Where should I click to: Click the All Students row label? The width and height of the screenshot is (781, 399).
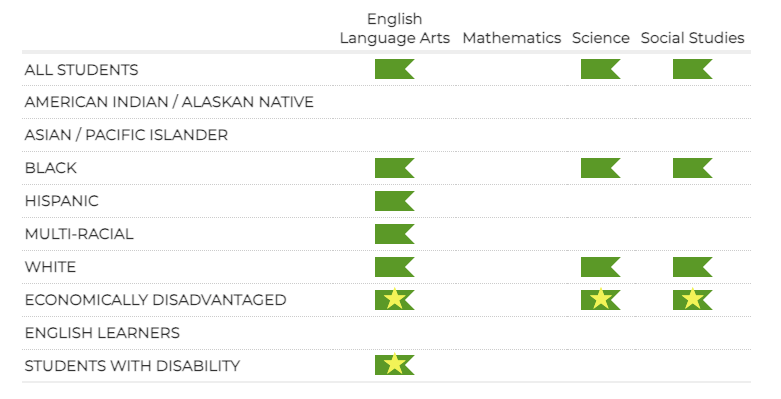click(x=81, y=70)
